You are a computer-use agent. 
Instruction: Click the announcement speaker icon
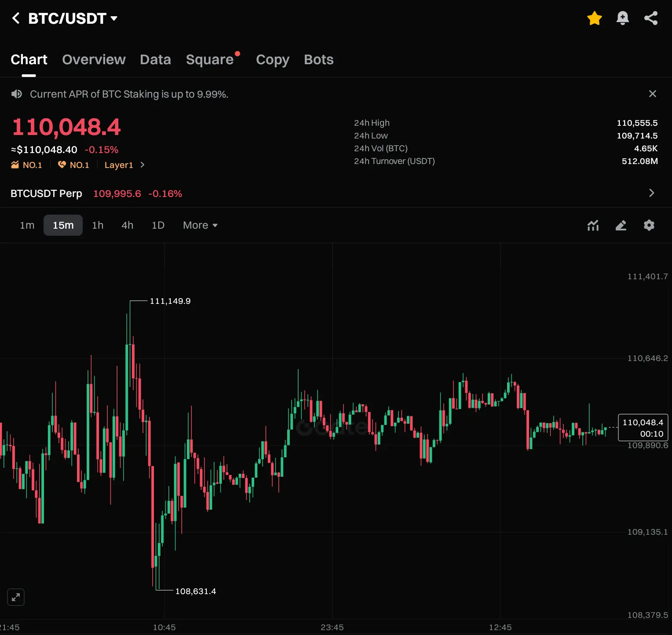17,94
